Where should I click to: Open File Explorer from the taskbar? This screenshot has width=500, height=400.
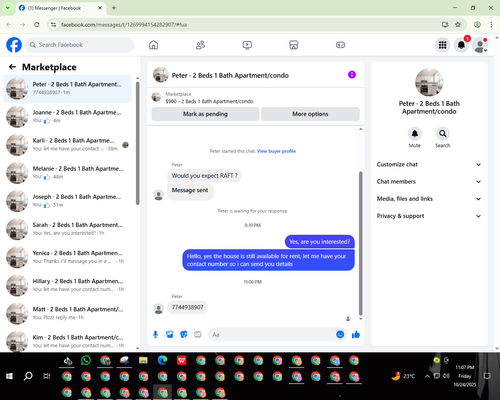click(143, 360)
